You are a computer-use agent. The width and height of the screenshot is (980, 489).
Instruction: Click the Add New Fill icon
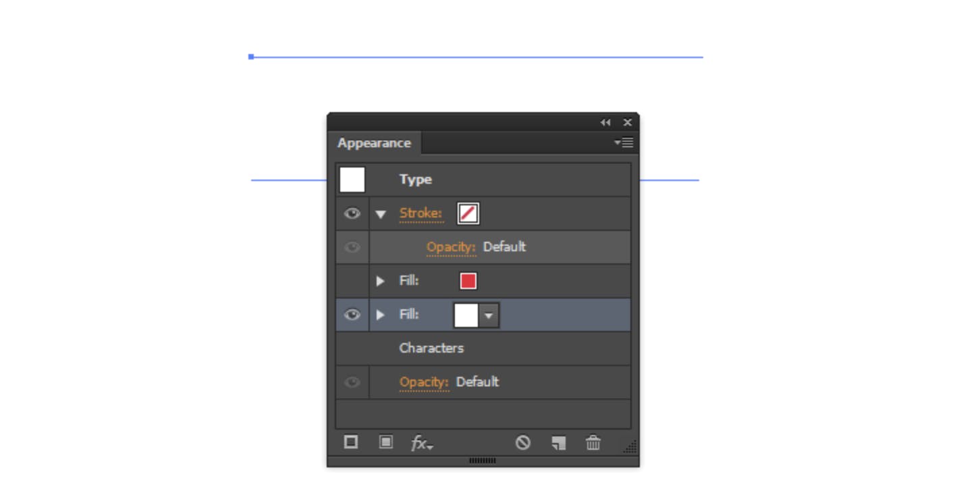(x=385, y=443)
